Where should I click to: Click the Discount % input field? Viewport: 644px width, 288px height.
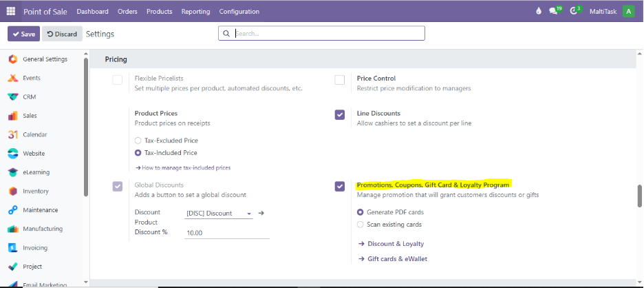(x=227, y=233)
